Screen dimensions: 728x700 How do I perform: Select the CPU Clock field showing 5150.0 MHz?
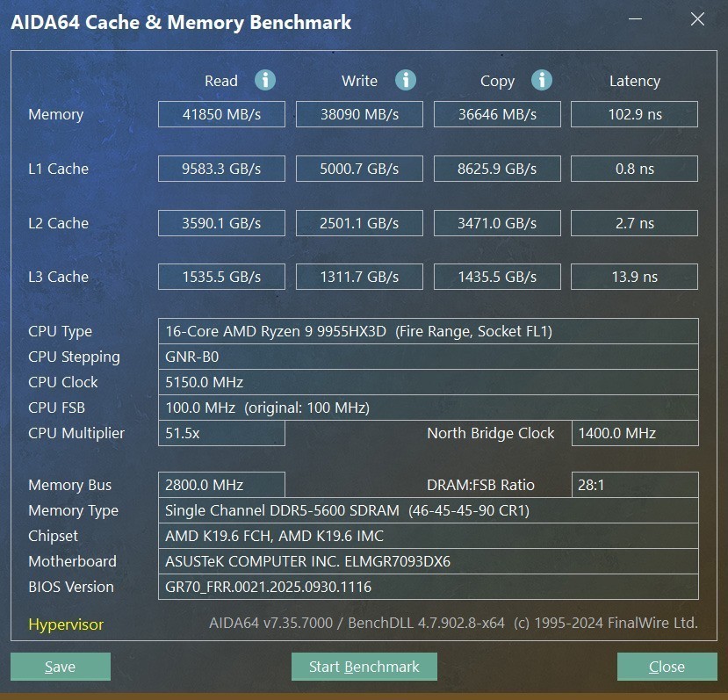(425, 382)
